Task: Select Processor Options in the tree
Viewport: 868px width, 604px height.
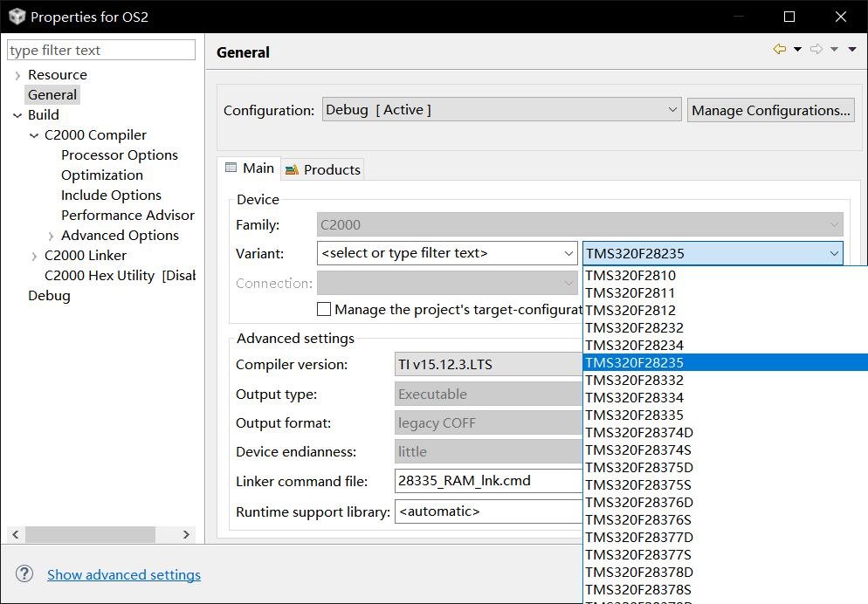Action: 120,155
